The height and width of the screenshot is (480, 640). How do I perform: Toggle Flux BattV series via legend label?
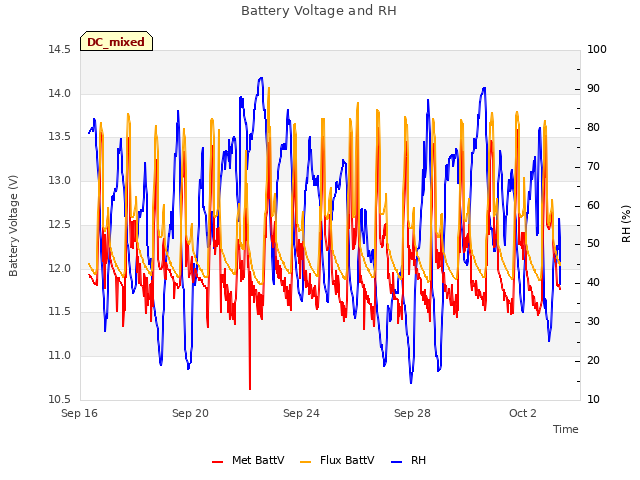[x=347, y=460]
